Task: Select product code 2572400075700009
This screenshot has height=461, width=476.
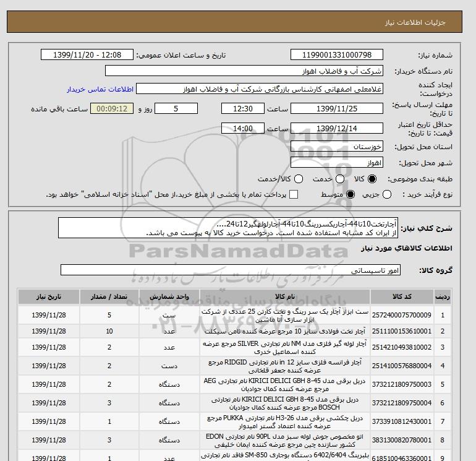Action: click(x=402, y=315)
